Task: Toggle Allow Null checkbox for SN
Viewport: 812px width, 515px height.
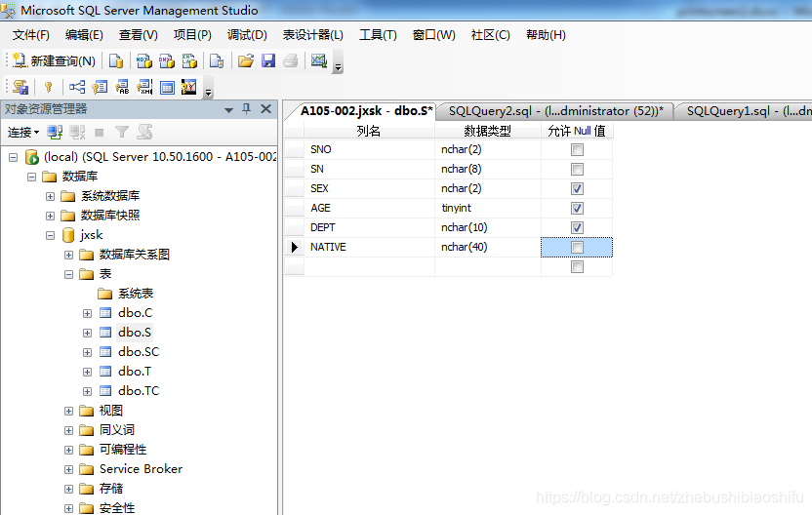Action: coord(577,170)
